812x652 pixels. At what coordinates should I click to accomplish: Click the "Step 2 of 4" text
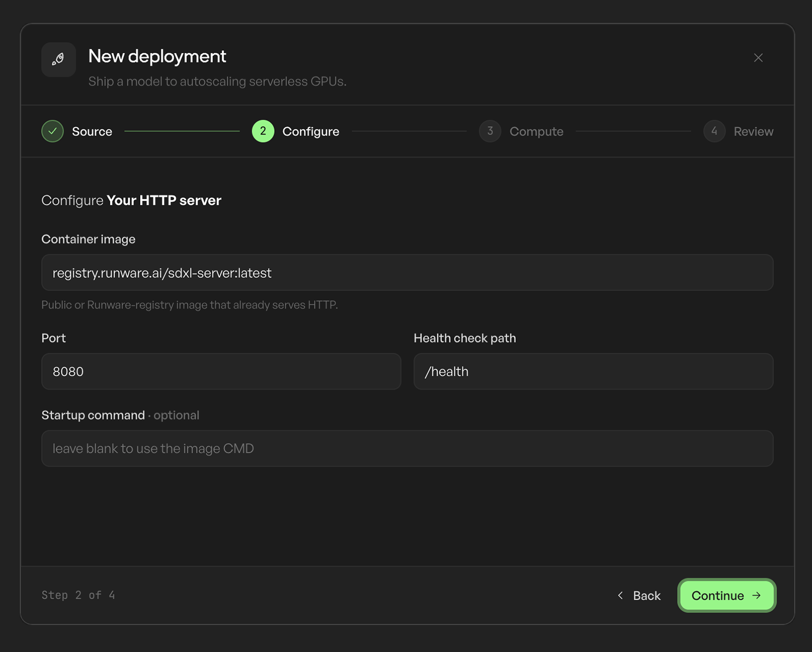(79, 595)
